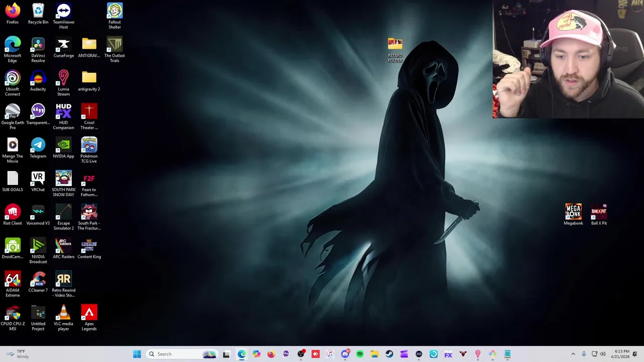Launch Retro Rewind Video Store shortcut
The width and height of the screenshot is (644, 362).
(63, 284)
